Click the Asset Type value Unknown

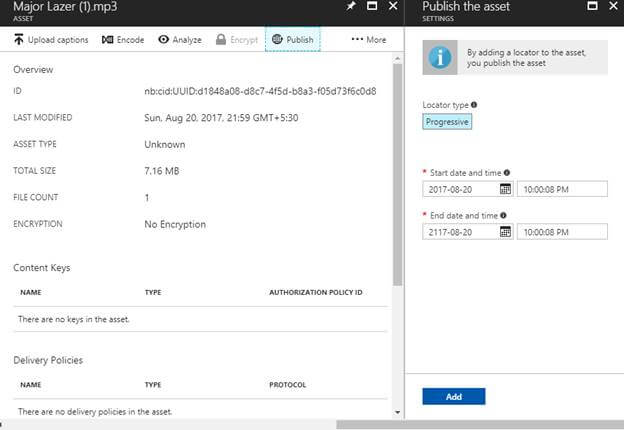coord(165,144)
